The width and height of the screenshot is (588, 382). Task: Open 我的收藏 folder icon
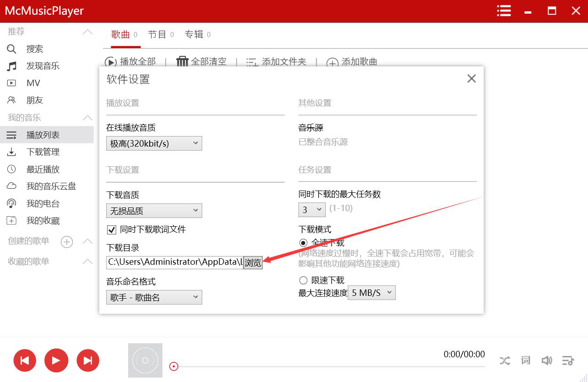(x=11, y=221)
